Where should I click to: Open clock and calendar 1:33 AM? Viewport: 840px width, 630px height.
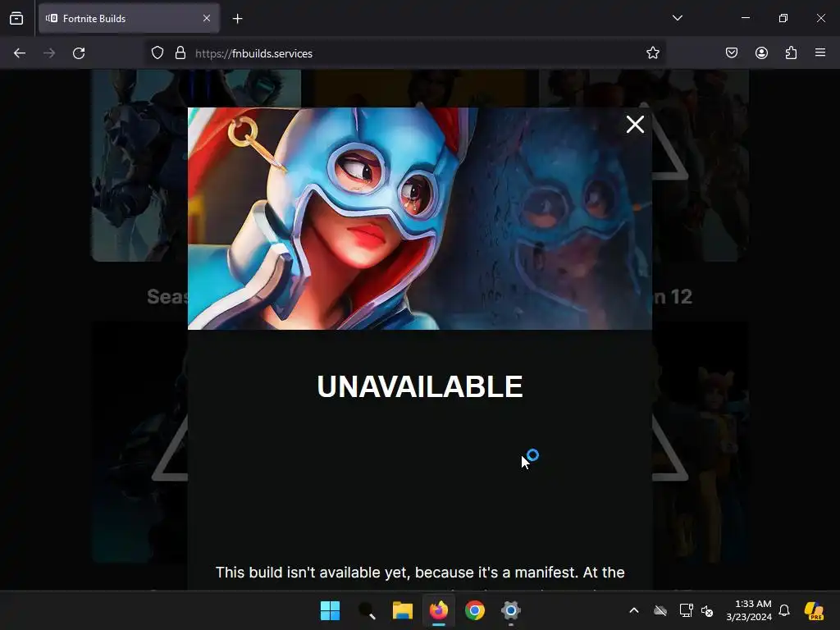pyautogui.click(x=749, y=610)
